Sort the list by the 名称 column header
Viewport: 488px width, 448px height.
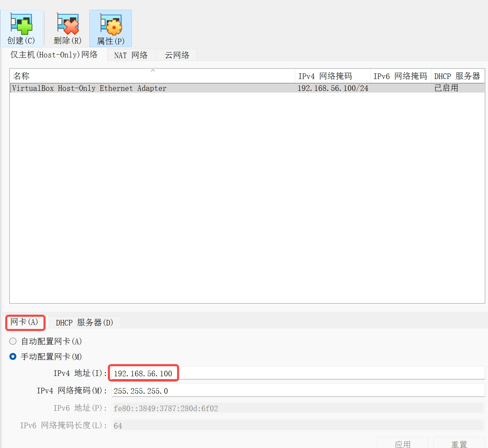pyautogui.click(x=152, y=76)
